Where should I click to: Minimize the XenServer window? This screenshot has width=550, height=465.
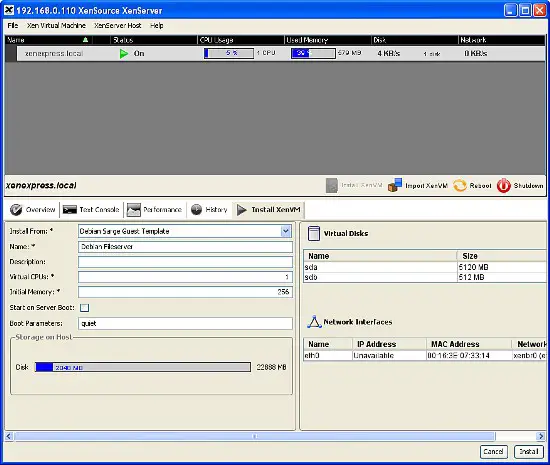click(511, 10)
